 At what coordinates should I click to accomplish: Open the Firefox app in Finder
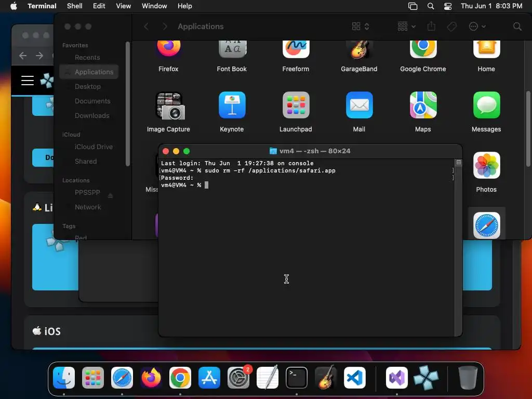tap(168, 48)
